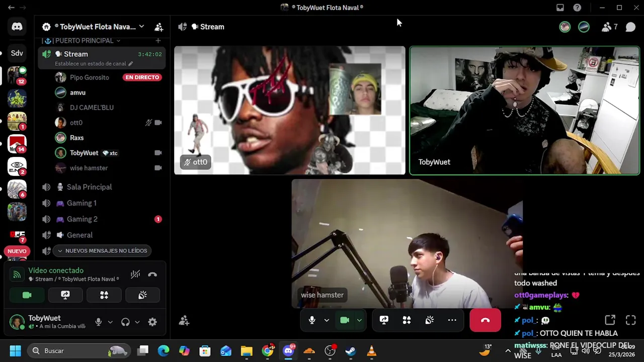644x362 pixels.
Task: Open the Sdv server in sidebar
Action: 17,53
